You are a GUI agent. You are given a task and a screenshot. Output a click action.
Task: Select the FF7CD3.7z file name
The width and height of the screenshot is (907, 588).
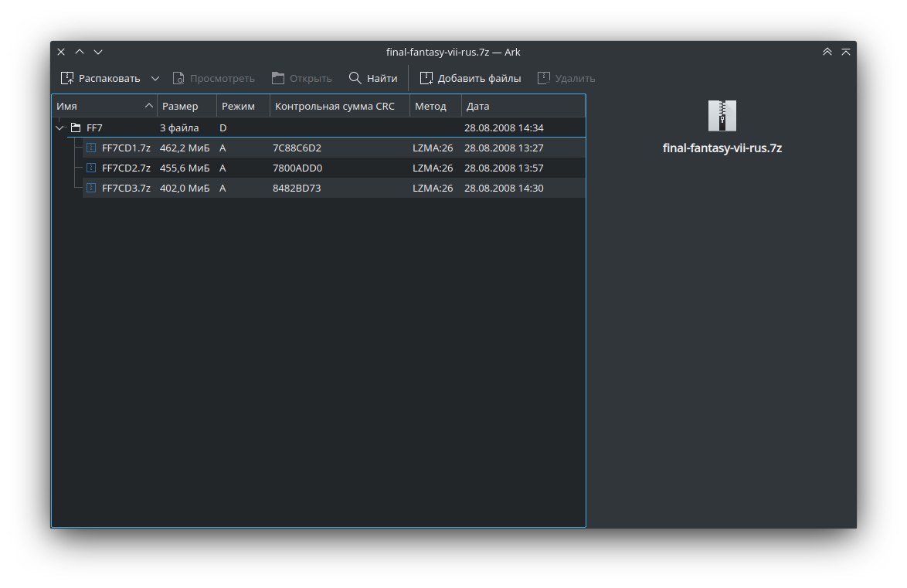pyautogui.click(x=126, y=188)
